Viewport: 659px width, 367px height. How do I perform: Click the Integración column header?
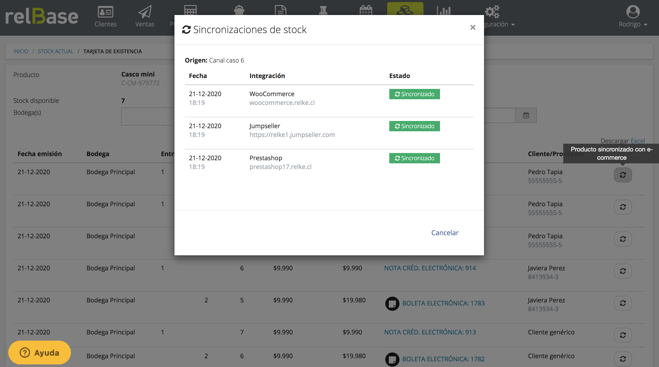tap(267, 76)
